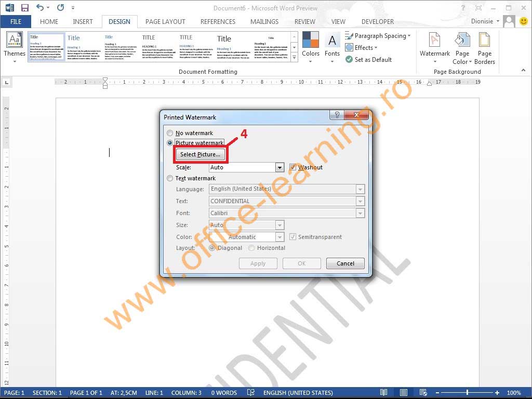532x399 pixels.
Task: Click the Word Help question mark icon
Action: click(x=463, y=8)
